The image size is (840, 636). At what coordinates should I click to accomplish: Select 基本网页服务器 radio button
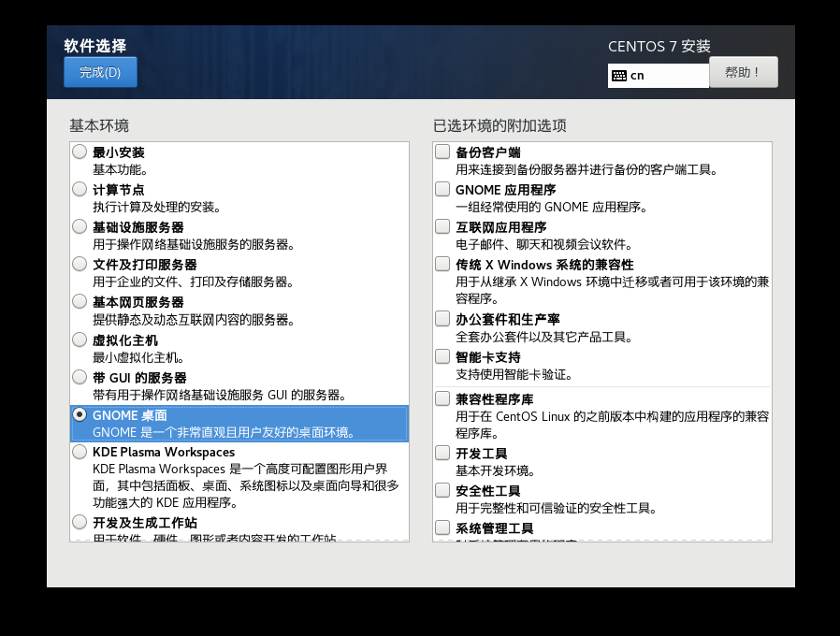pos(80,302)
